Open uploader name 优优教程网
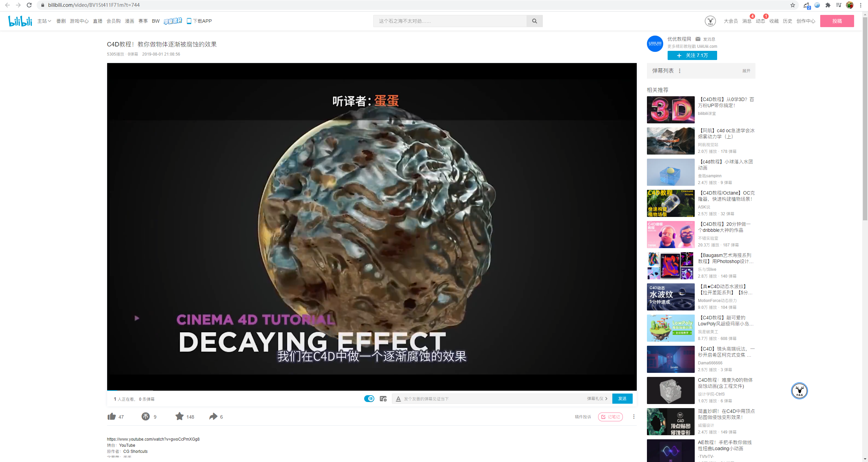The image size is (868, 462). pyautogui.click(x=679, y=39)
